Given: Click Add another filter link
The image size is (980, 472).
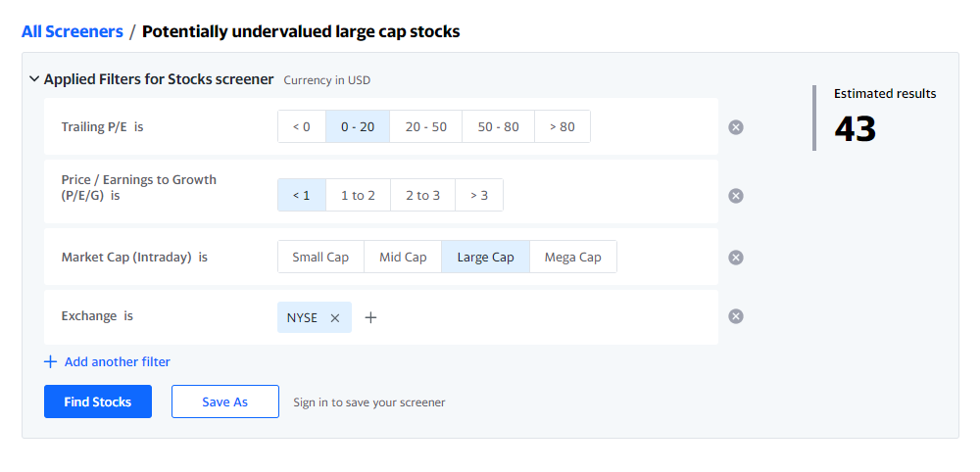Looking at the screenshot, I should point(107,361).
